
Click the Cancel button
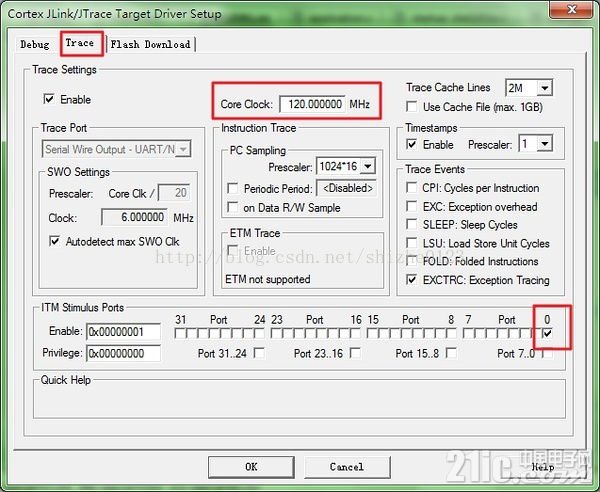click(347, 467)
